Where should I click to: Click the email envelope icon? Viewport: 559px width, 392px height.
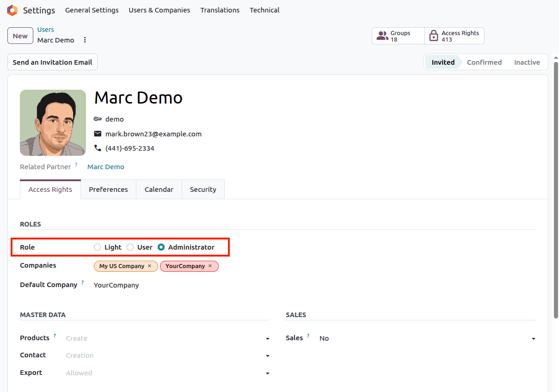click(98, 134)
